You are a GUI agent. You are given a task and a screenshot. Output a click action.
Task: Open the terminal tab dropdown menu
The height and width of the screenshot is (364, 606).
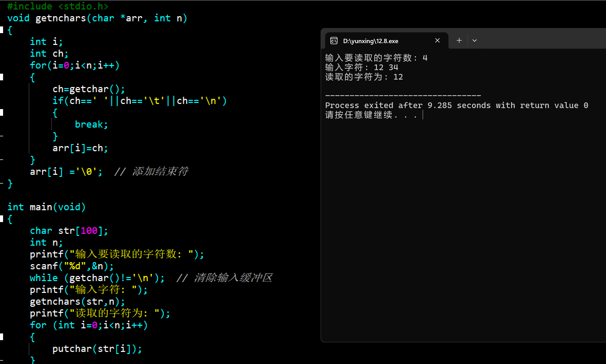point(475,40)
